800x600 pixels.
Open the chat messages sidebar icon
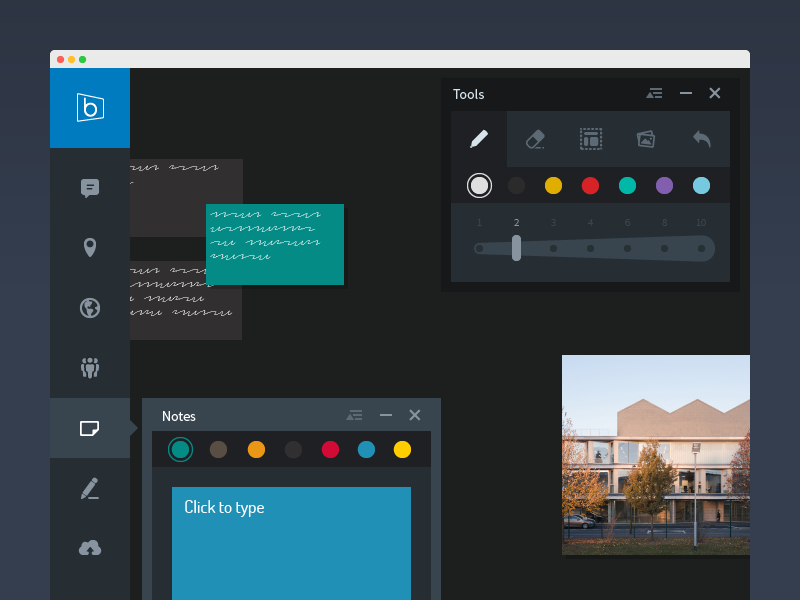pyautogui.click(x=90, y=188)
